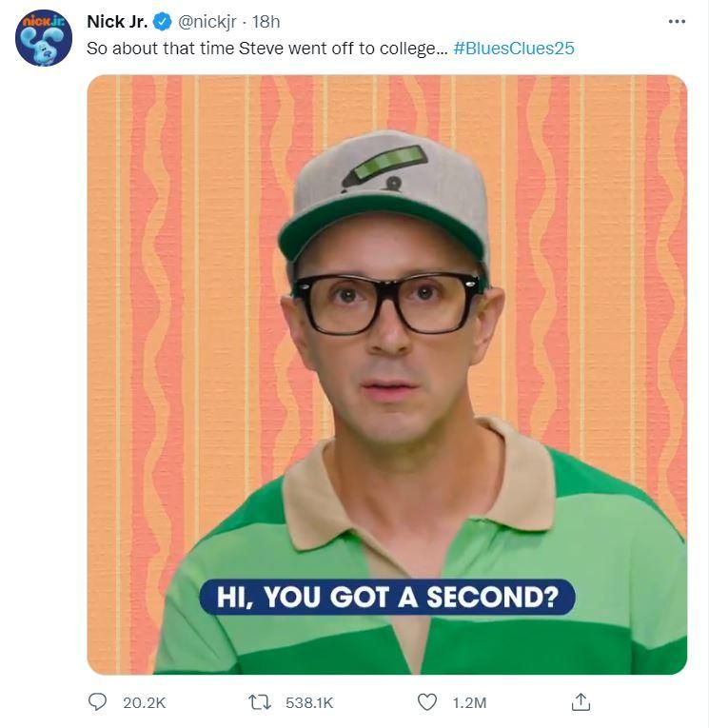Image resolution: width=709 pixels, height=728 pixels.
Task: Click the 20.2K reply count
Action: (145, 702)
